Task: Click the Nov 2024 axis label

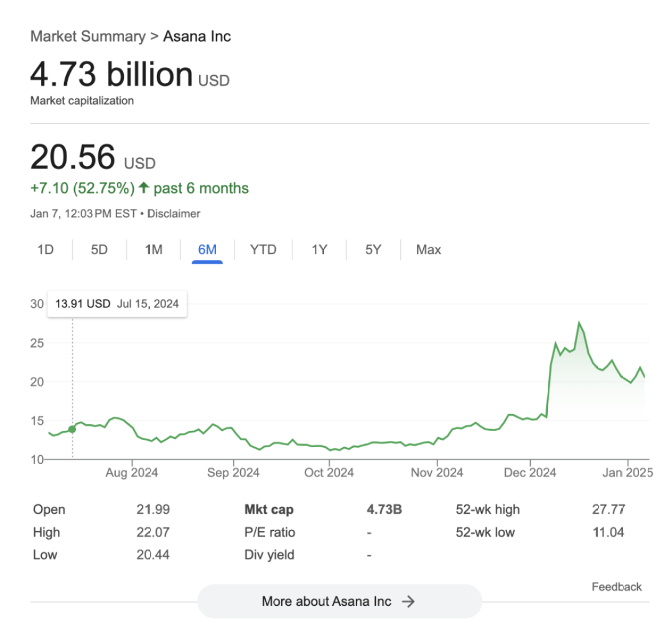Action: [437, 473]
